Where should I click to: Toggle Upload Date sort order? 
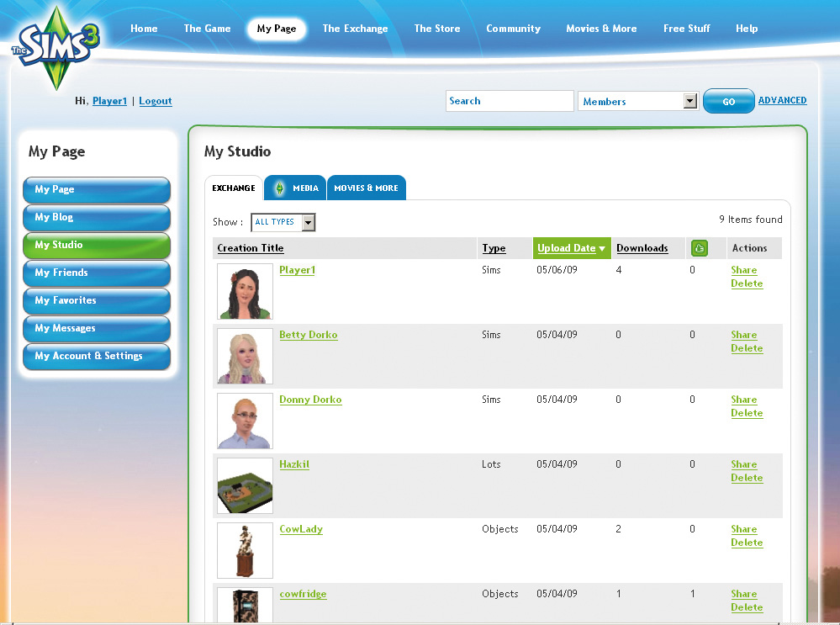pos(571,248)
